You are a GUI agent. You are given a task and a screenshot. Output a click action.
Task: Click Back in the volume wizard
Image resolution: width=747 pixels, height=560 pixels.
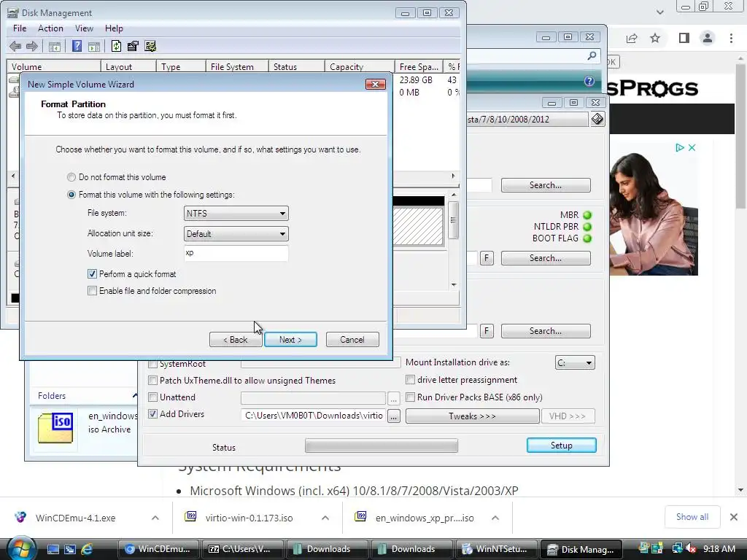click(x=236, y=340)
